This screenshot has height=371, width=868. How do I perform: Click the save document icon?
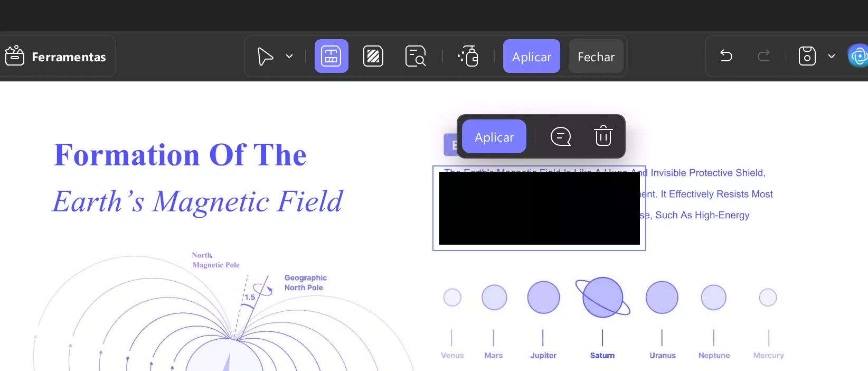(807, 56)
